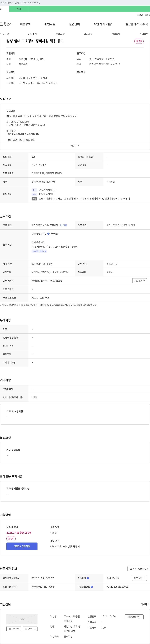150x644 pixels.
Task: Click the job title 장성 임대 고소장비 정비사원 채용 공고
Action: [35, 41]
